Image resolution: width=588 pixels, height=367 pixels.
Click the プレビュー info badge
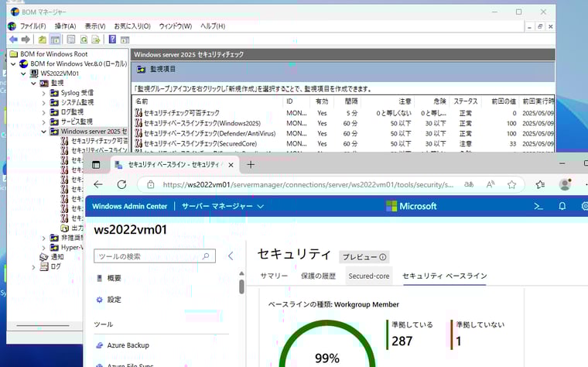pos(364,257)
